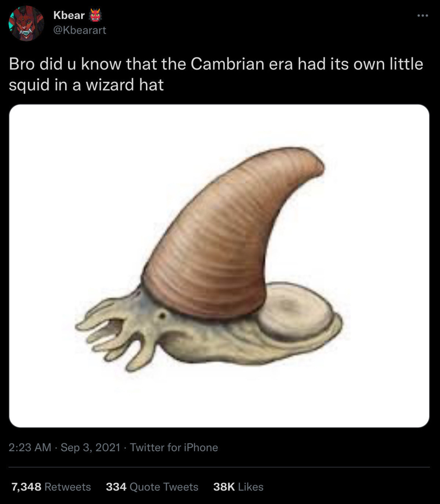Open the Twitter for iPhone source link
The image size is (440, 504).
[174, 447]
